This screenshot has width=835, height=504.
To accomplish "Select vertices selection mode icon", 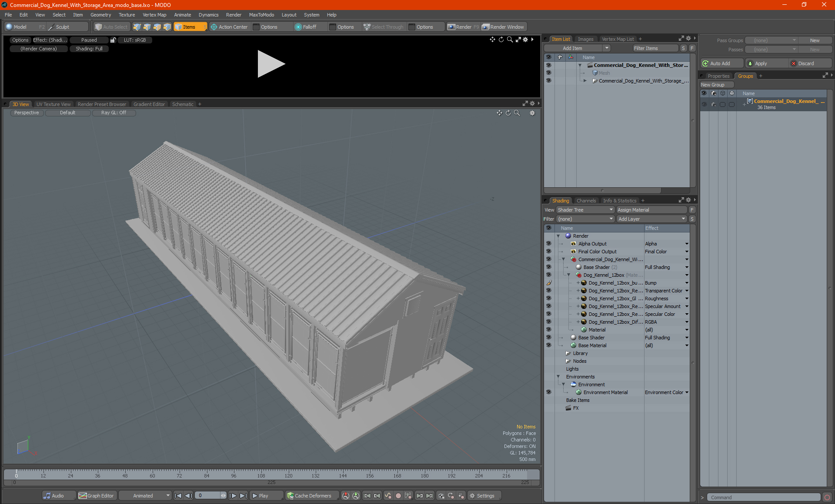I will 137,27.
